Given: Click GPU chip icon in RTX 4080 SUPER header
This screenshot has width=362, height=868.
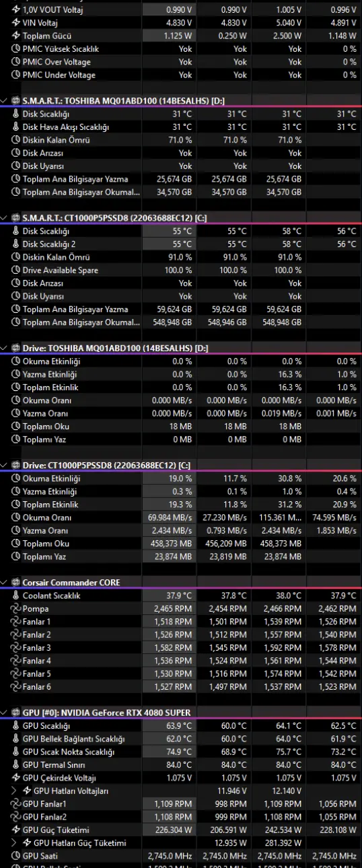Looking at the screenshot, I should tap(15, 713).
